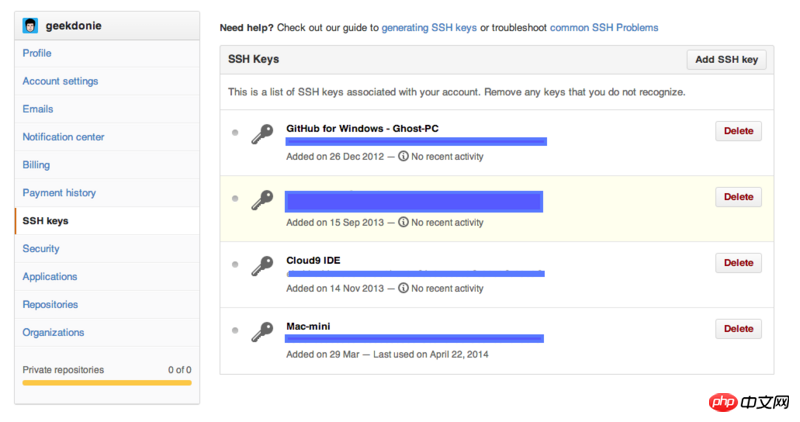Click the private repositories usage bar

tap(107, 382)
